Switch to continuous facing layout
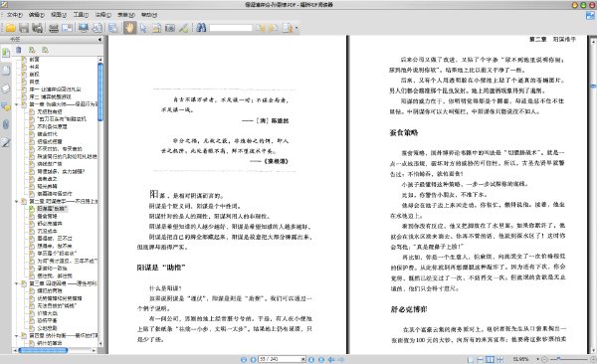Screen dimensions: 597x364 499,359
